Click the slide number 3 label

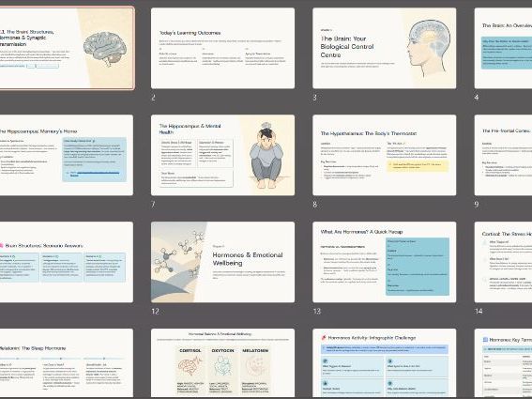tap(315, 98)
